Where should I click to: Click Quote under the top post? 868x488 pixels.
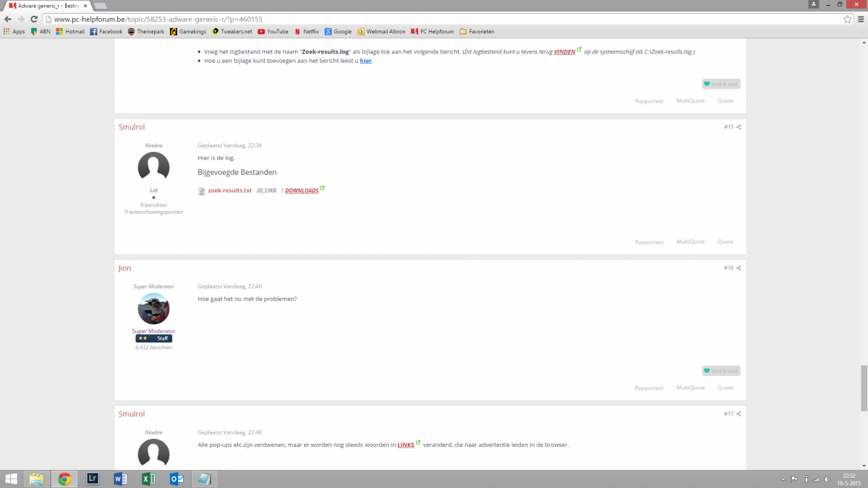[726, 101]
